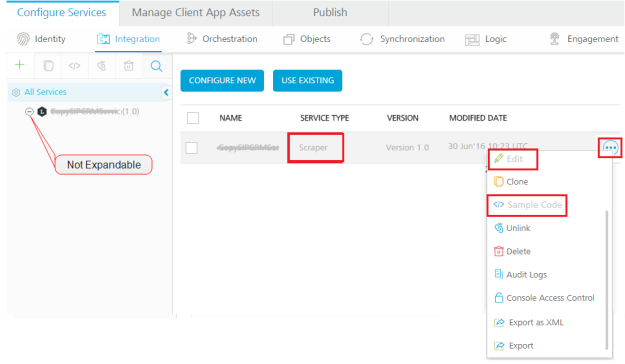Click the CONFIGURE NEW button
Image resolution: width=625 pixels, height=364 pixels.
(222, 81)
